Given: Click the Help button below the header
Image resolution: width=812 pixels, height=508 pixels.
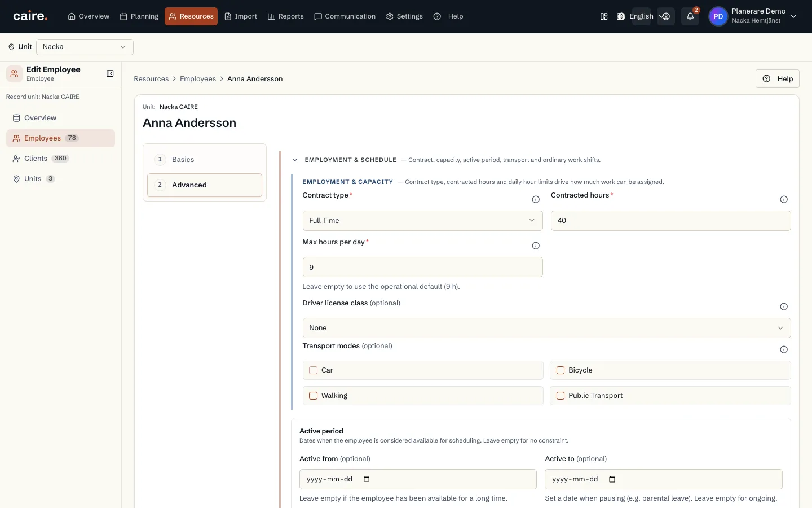Looking at the screenshot, I should (778, 79).
